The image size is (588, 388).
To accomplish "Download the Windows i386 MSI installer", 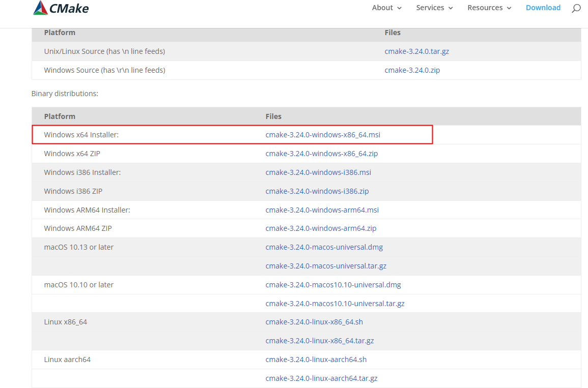I will coord(318,172).
